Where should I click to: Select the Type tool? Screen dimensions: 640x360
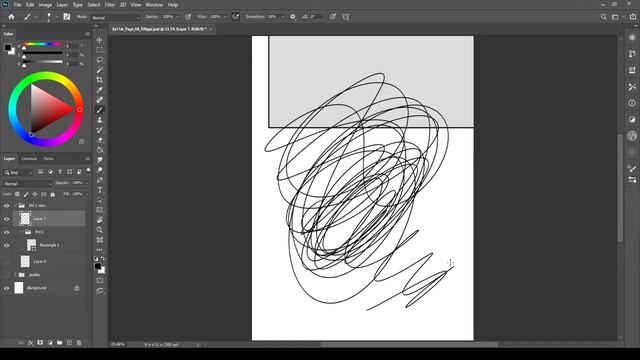[100, 190]
